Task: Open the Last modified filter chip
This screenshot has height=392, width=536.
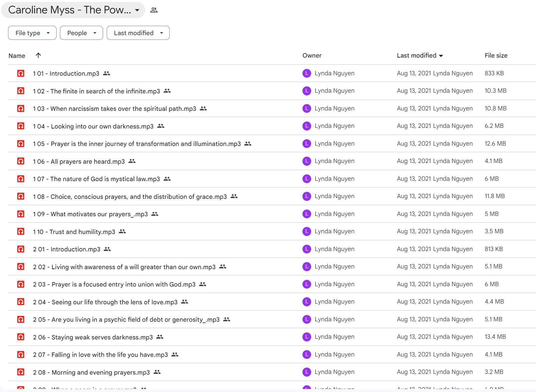Action: [138, 33]
